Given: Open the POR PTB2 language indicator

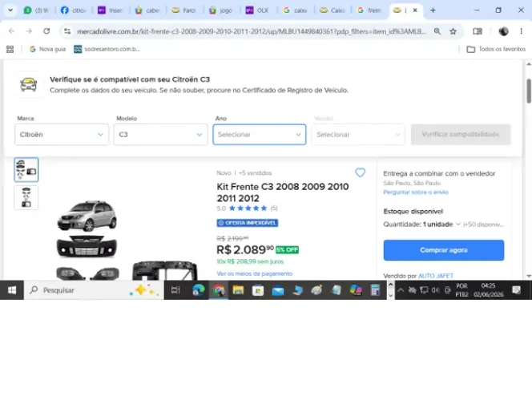Looking at the screenshot, I should (461, 290).
